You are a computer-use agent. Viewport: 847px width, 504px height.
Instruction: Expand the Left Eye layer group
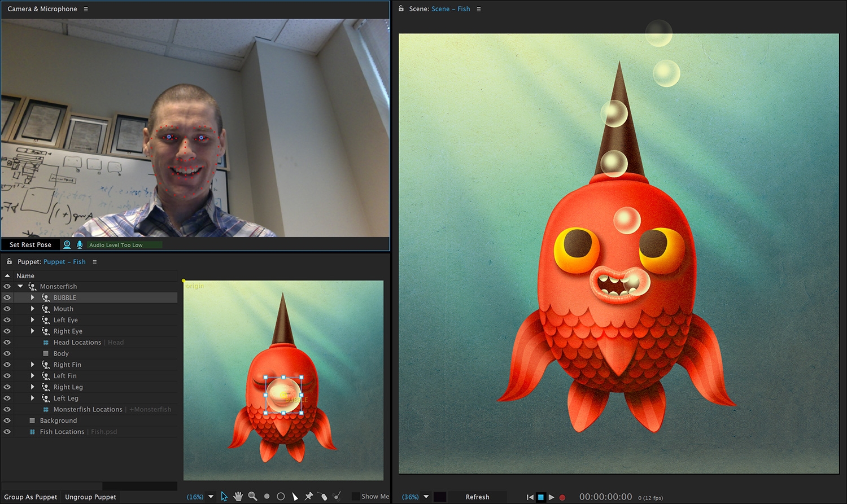(33, 320)
